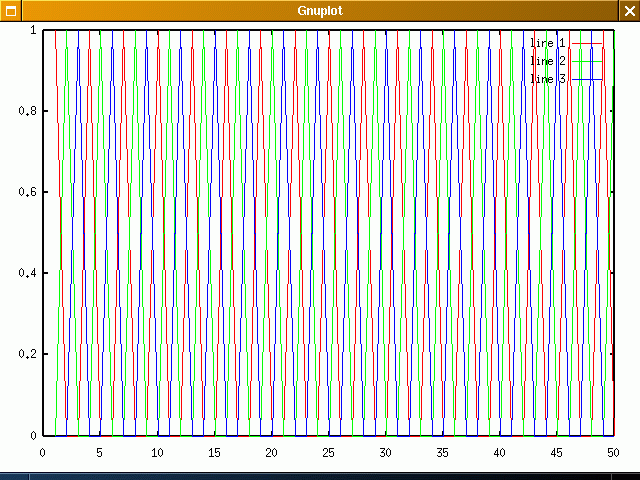640x480 pixels.
Task: Select the 'line 1' legend label
Action: [x=547, y=43]
